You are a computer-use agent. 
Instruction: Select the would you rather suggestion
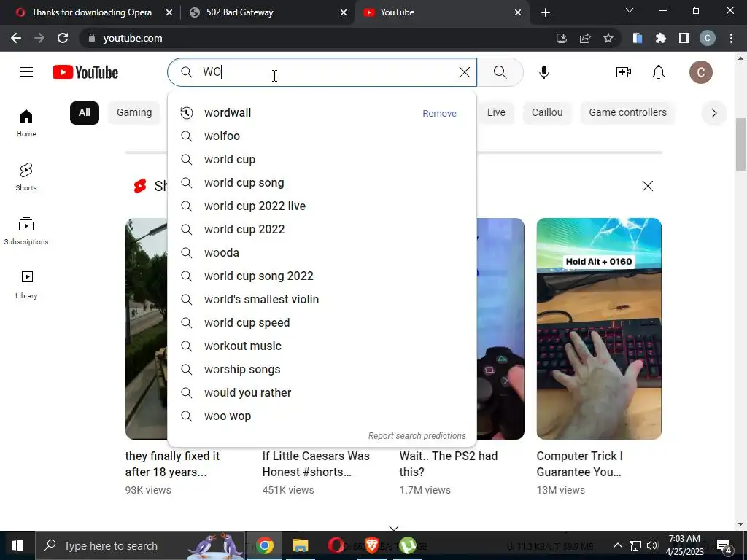(x=322, y=393)
